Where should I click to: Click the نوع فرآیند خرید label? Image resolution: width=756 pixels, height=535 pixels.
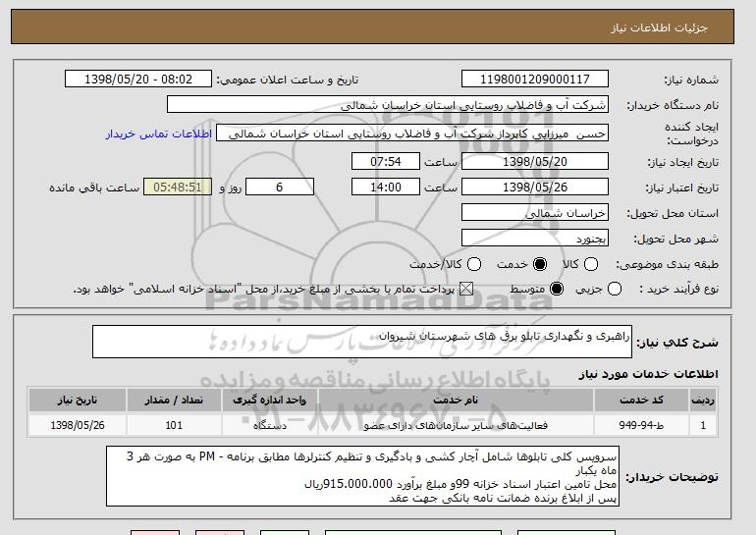pos(678,289)
